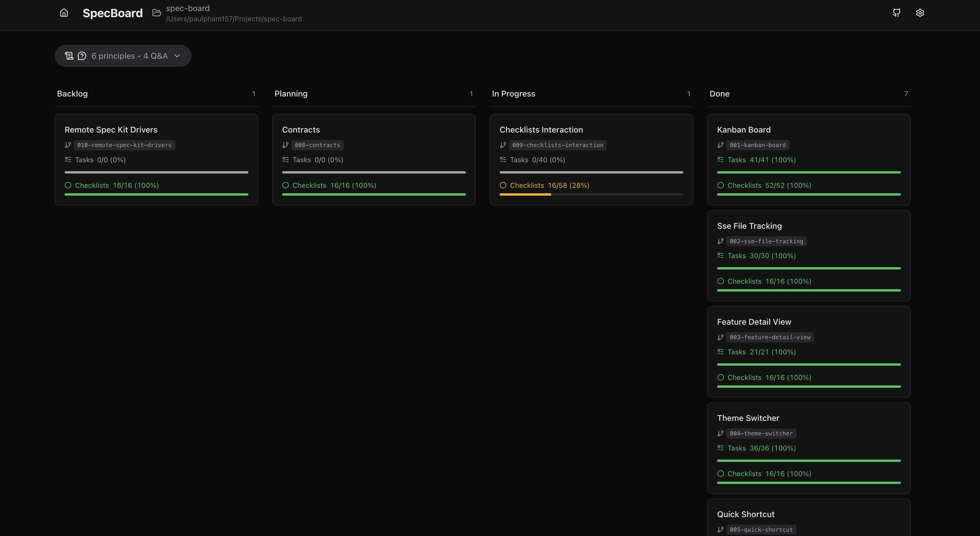Click the chevron on the principles pill
980x536 pixels.
(177, 56)
